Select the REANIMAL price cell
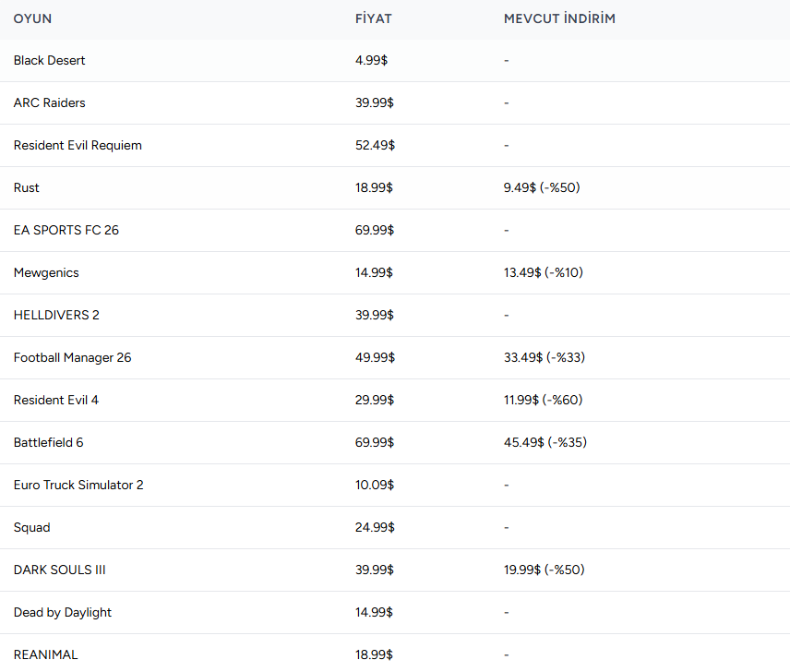 (x=374, y=654)
